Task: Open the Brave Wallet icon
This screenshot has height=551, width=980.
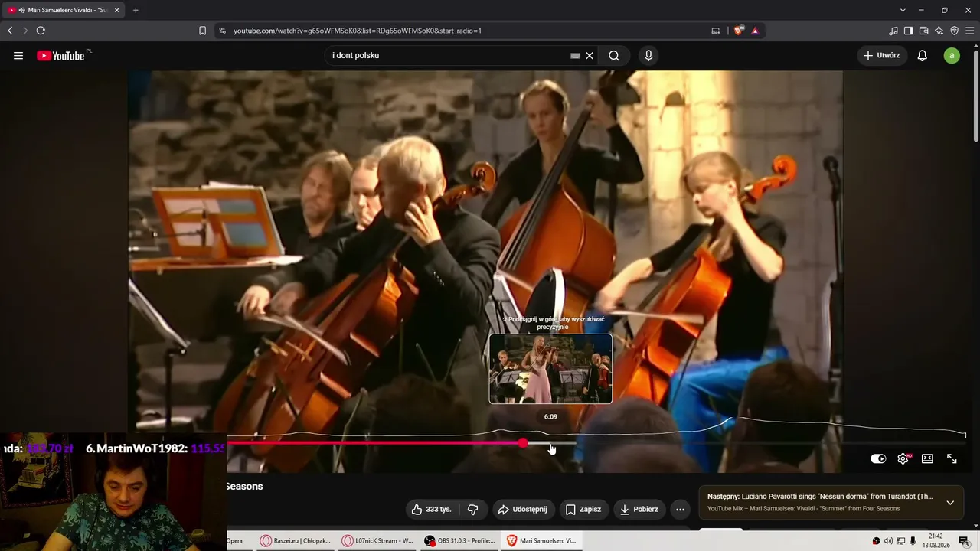Action: pyautogui.click(x=924, y=31)
